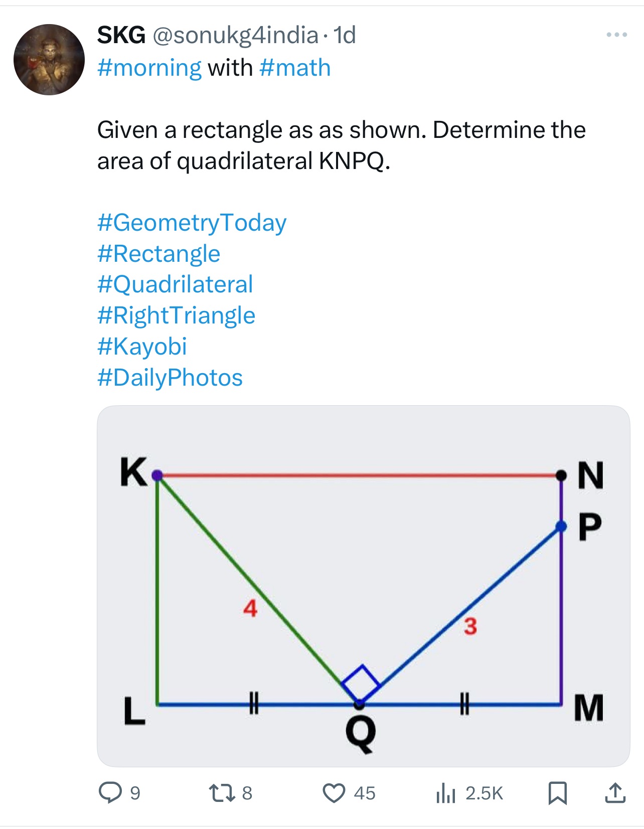Open the three-dot more options menu

click(616, 35)
